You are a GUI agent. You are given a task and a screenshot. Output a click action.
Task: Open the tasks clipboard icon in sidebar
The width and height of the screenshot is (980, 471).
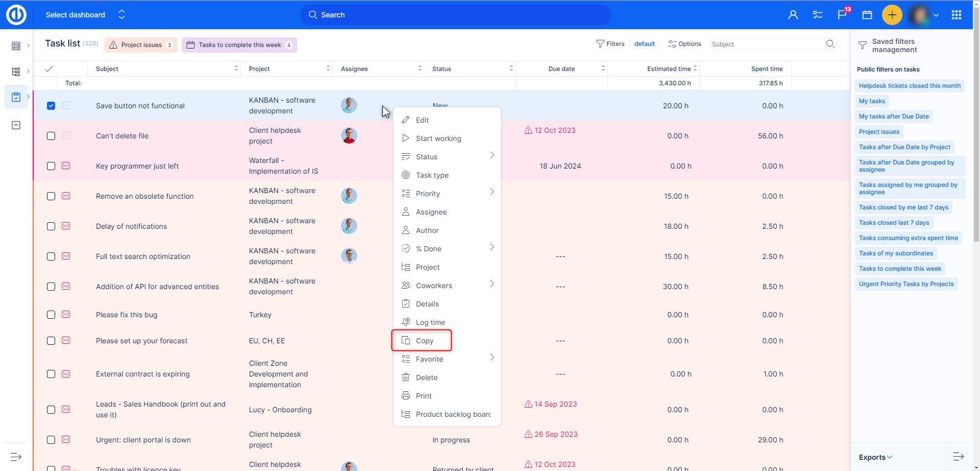[x=16, y=97]
